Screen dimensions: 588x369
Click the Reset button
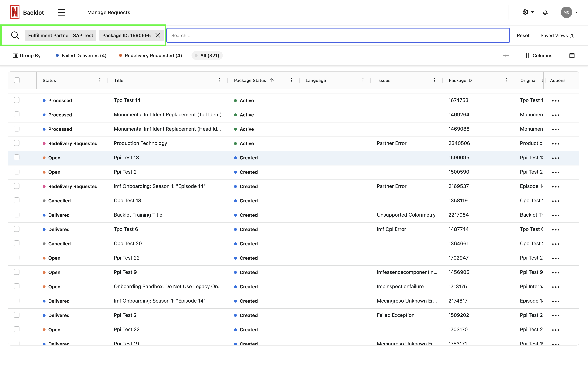pos(523,35)
